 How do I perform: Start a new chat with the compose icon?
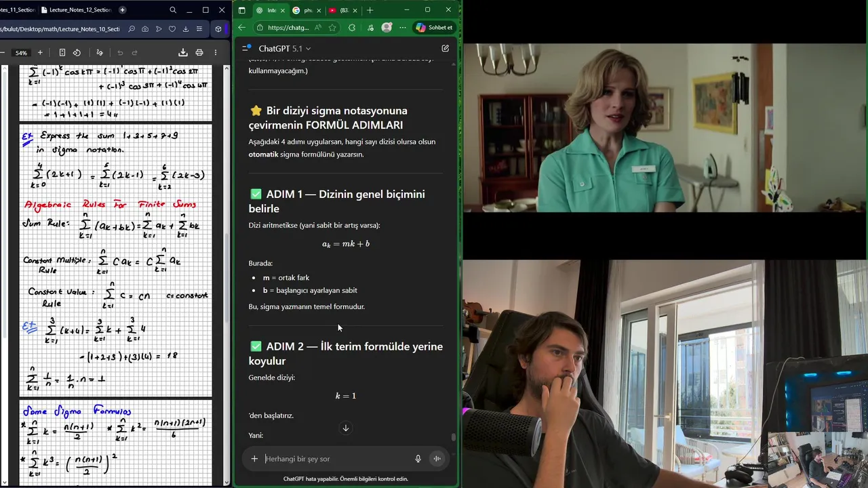coord(445,48)
